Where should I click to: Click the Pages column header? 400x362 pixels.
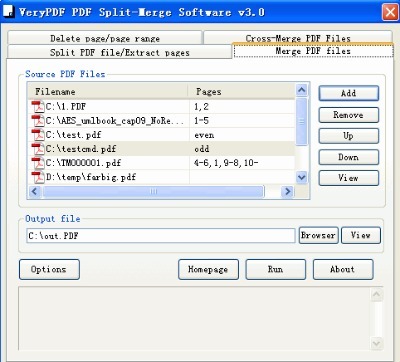click(242, 92)
